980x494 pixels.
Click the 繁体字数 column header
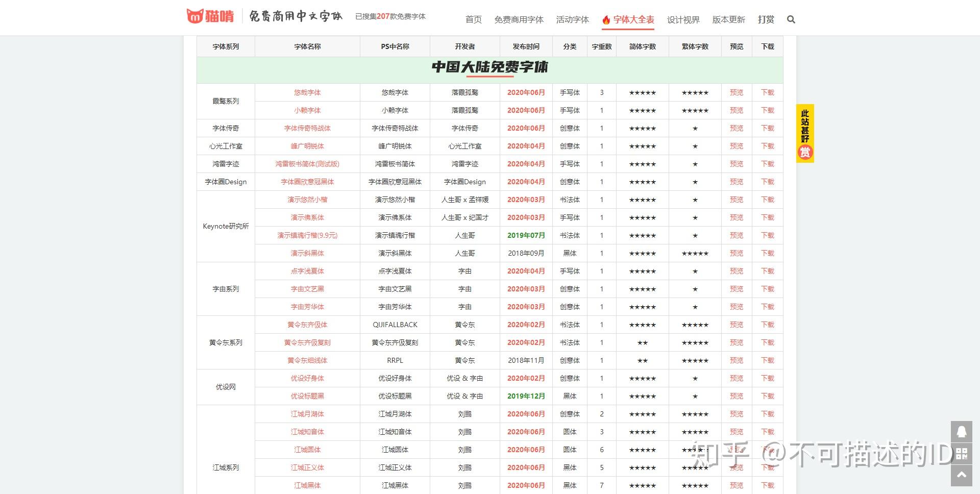[695, 46]
